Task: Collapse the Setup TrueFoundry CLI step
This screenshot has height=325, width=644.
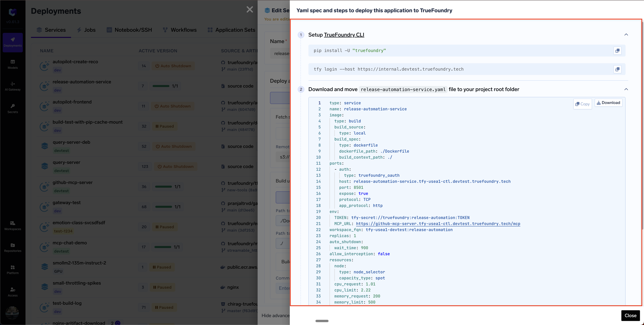Action: (x=626, y=35)
